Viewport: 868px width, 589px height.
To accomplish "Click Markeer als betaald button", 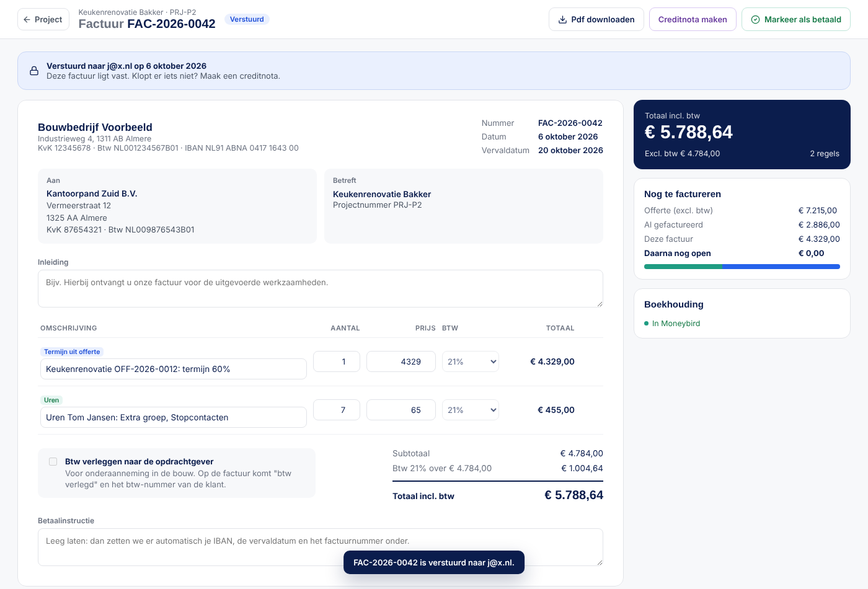I will point(796,20).
